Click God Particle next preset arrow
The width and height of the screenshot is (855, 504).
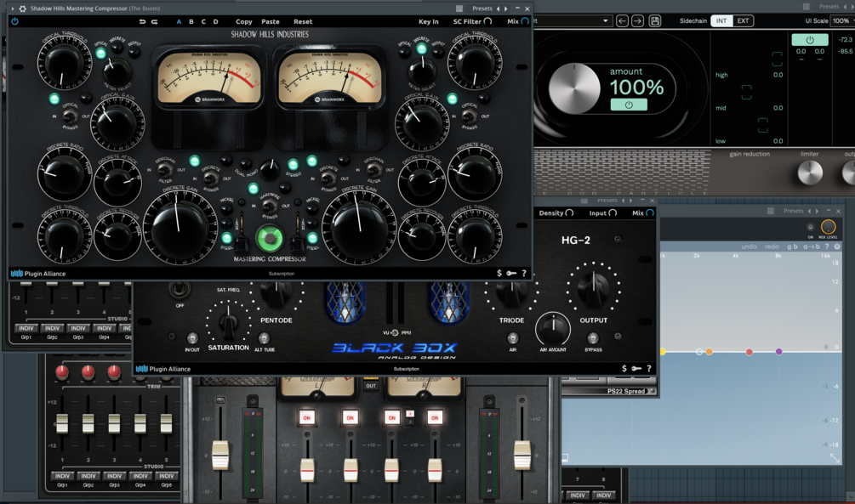click(x=637, y=20)
